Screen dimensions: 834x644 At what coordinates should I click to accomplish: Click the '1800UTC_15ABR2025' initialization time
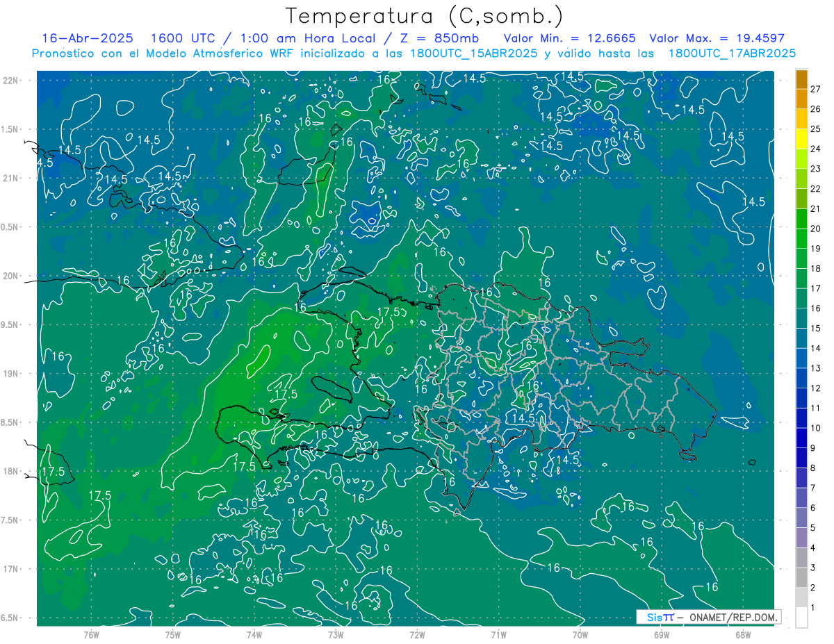coord(473,53)
